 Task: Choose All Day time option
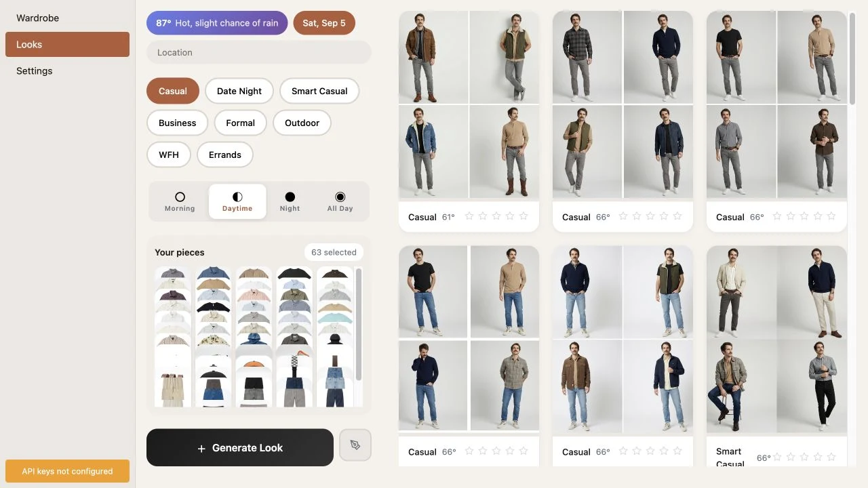coord(340,201)
